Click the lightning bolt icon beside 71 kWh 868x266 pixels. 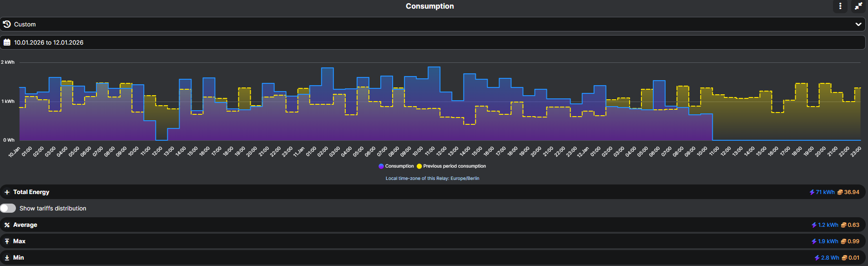812,192
